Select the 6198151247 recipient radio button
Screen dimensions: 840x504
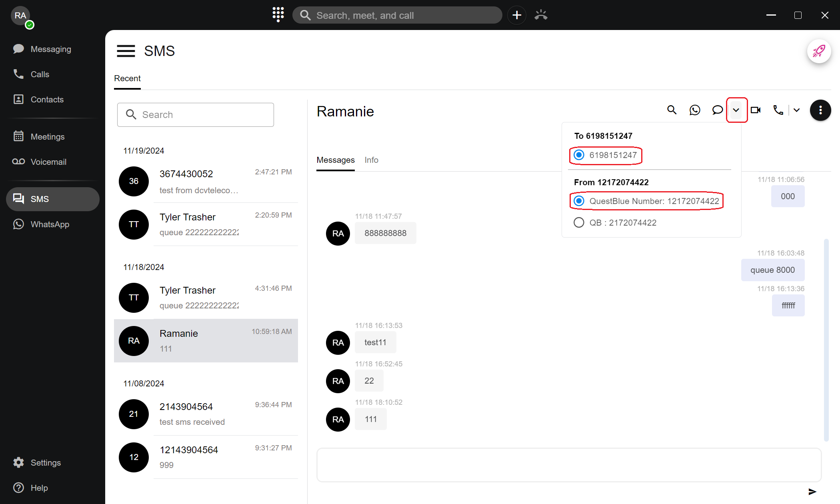[x=579, y=155]
